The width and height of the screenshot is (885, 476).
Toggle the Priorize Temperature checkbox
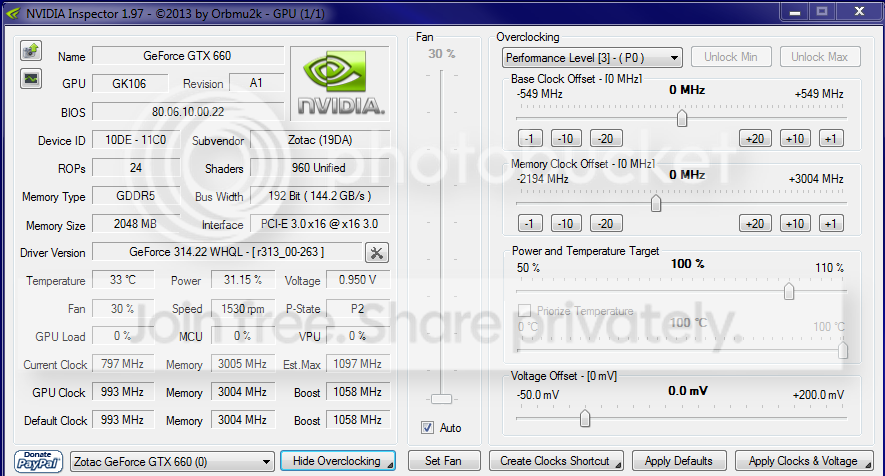point(524,311)
